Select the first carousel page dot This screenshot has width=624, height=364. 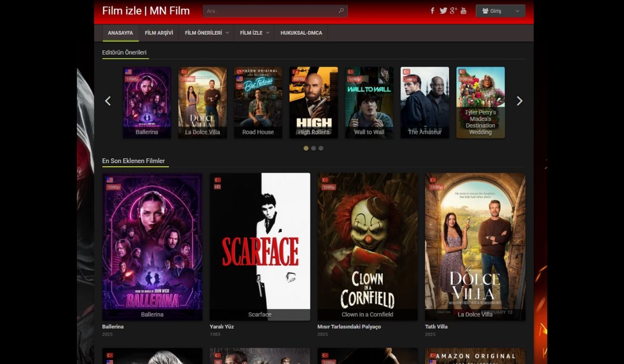[x=306, y=148]
